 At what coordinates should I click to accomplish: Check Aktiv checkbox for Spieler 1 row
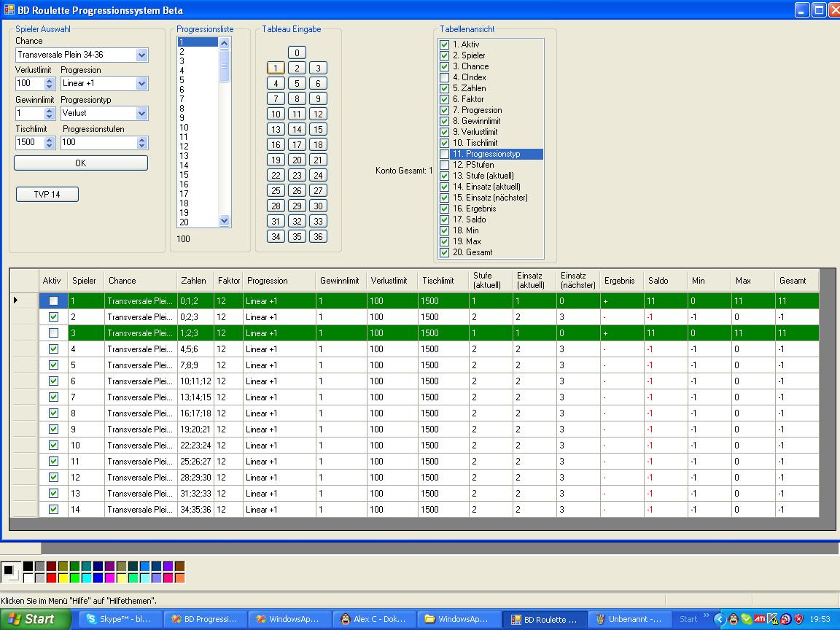point(53,301)
